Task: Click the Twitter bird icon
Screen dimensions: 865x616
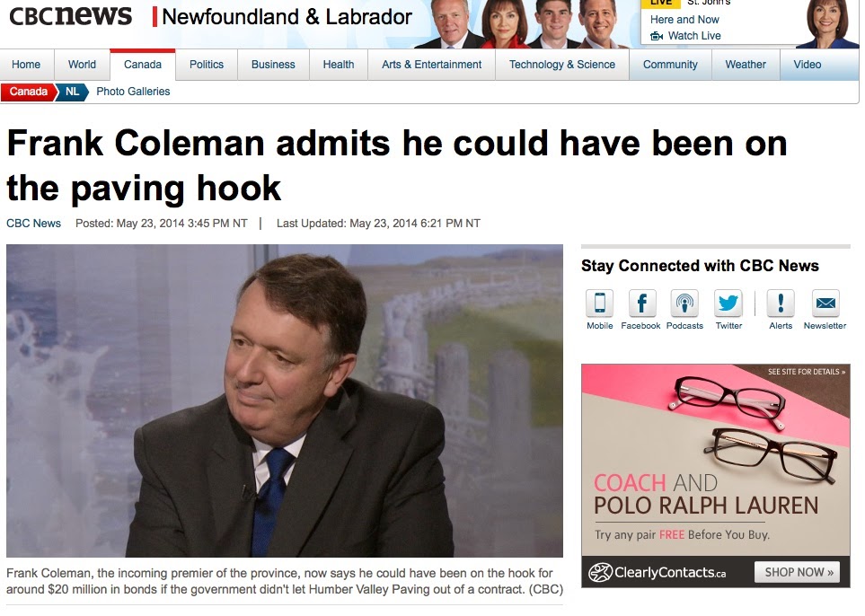Action: 728,303
